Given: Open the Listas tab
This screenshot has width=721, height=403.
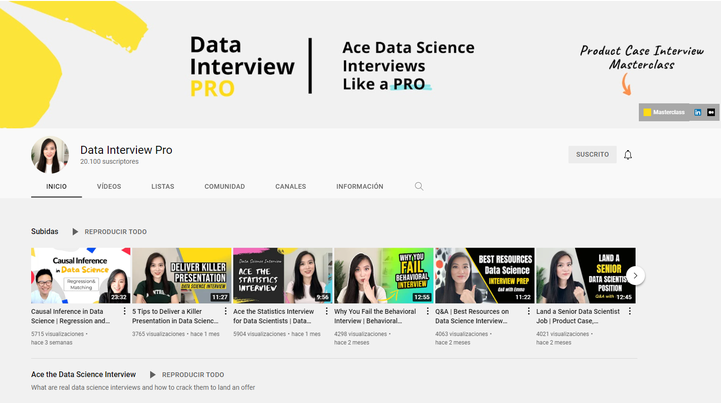Looking at the screenshot, I should pos(163,186).
